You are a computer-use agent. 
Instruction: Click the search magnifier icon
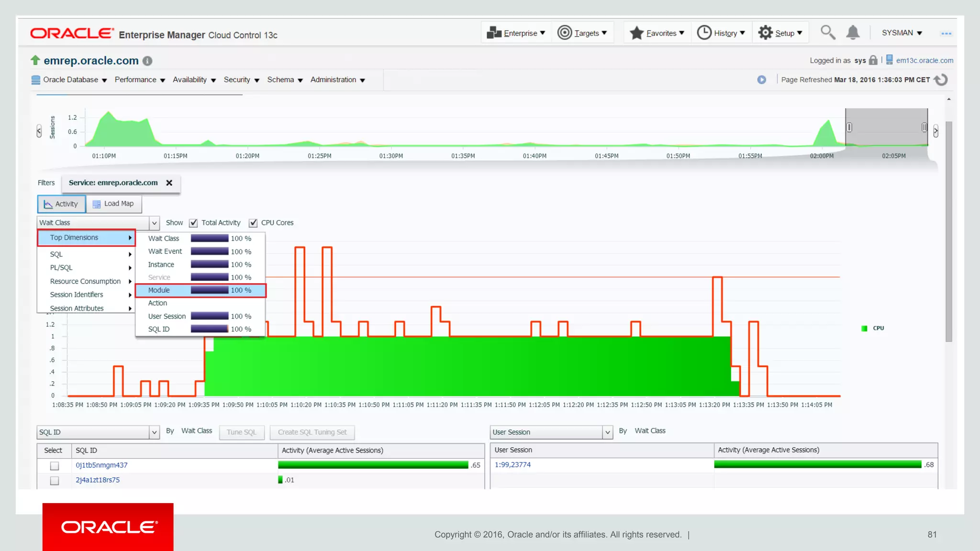click(x=827, y=33)
